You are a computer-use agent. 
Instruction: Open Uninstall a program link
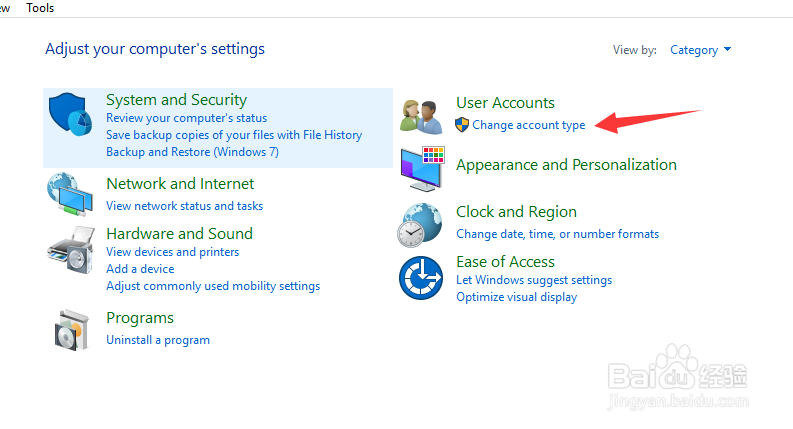(158, 340)
